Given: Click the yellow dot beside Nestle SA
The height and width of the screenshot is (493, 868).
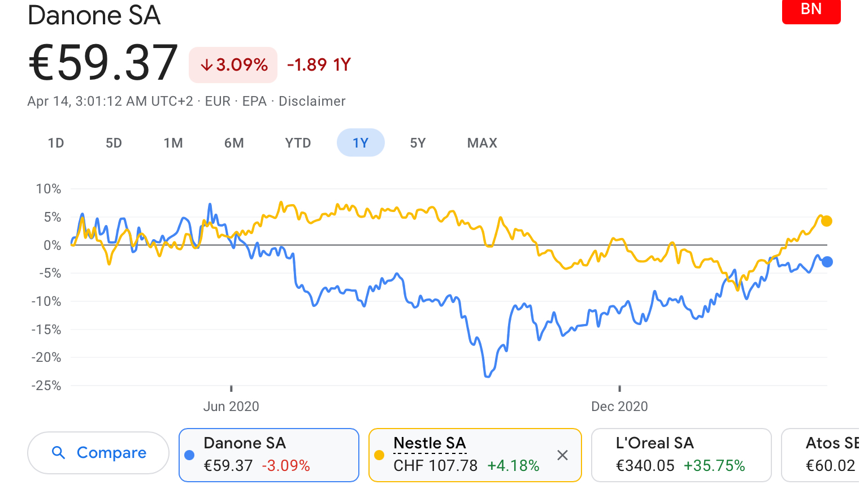Looking at the screenshot, I should point(379,455).
